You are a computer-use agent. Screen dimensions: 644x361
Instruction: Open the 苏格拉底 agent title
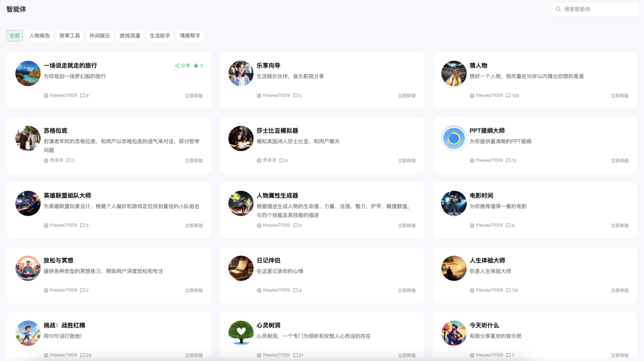[x=55, y=130]
